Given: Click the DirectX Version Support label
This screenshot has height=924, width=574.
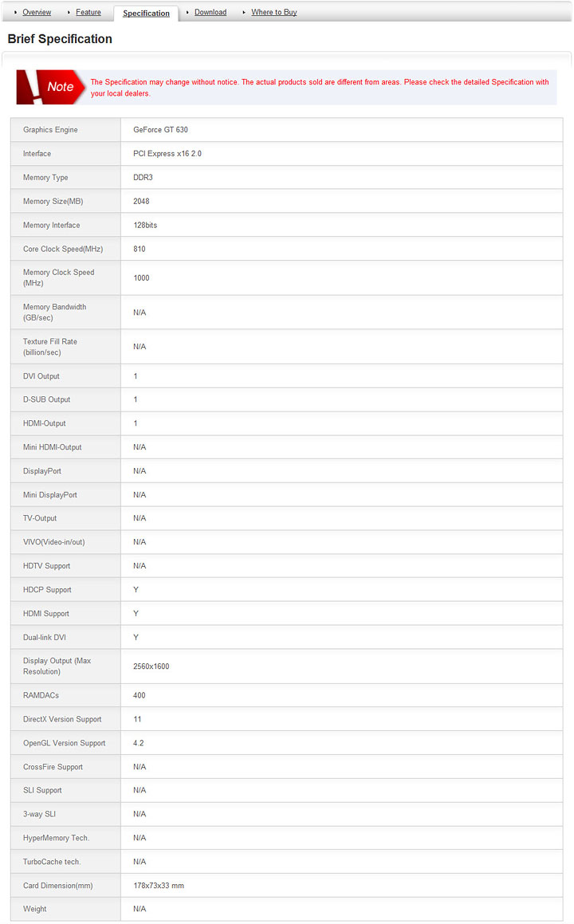Looking at the screenshot, I should tap(62, 719).
